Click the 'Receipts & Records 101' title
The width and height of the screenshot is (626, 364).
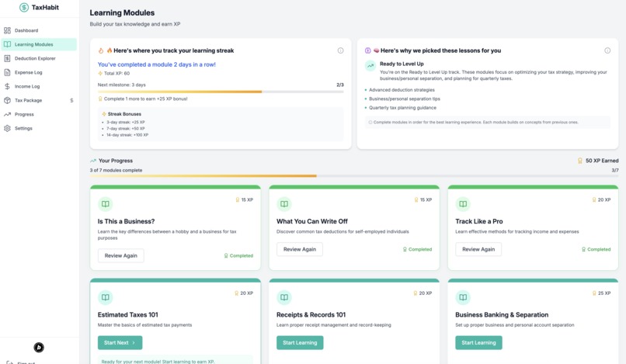coord(311,314)
